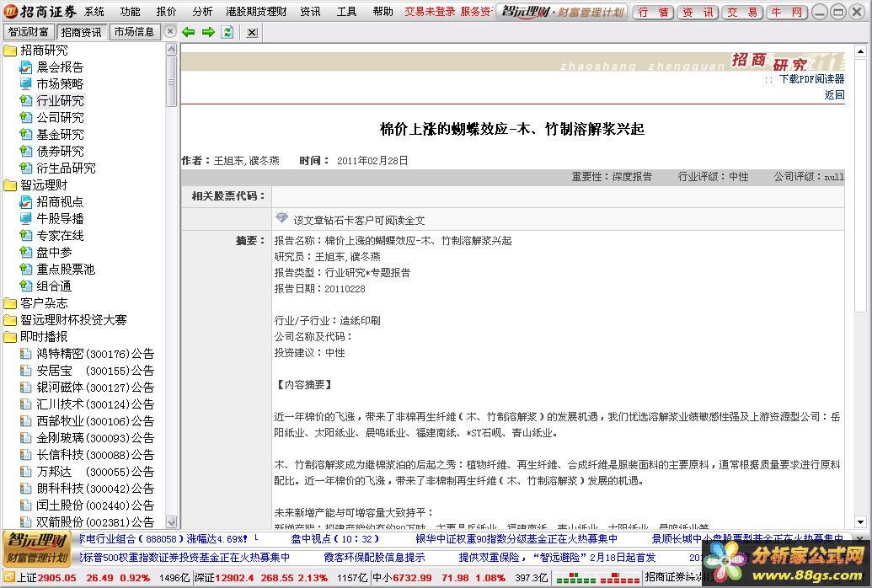Open the 资讯 menu
The width and height of the screenshot is (872, 588).
click(x=310, y=11)
